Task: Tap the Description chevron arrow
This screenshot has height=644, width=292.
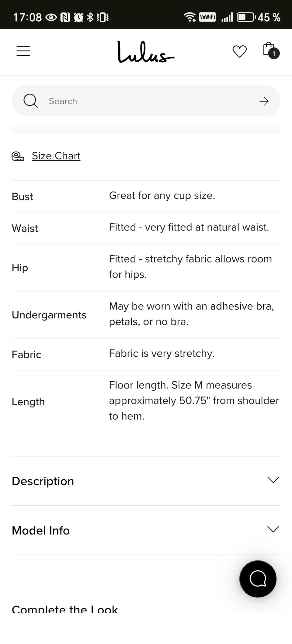Action: (273, 480)
